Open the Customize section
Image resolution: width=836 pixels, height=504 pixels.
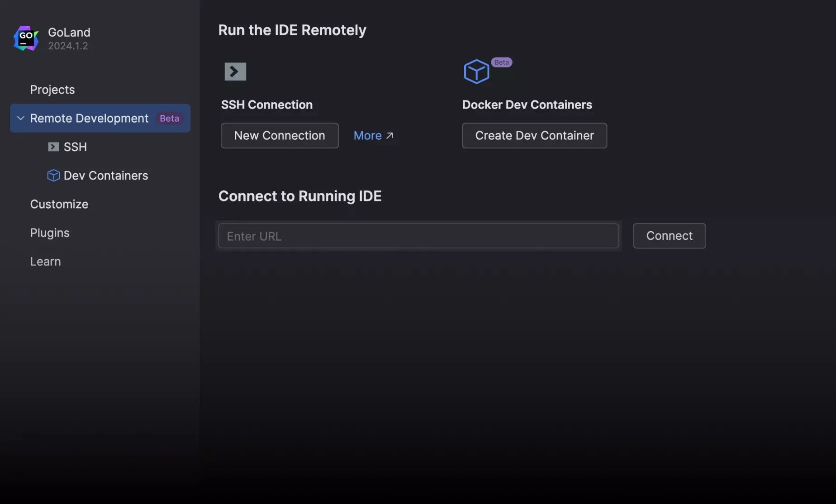tap(59, 204)
